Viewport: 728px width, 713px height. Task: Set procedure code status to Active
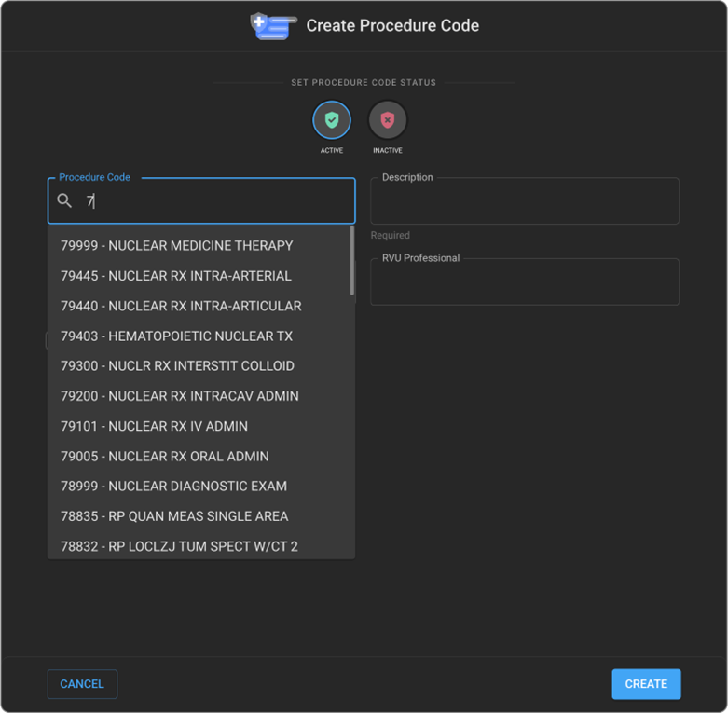[332, 120]
